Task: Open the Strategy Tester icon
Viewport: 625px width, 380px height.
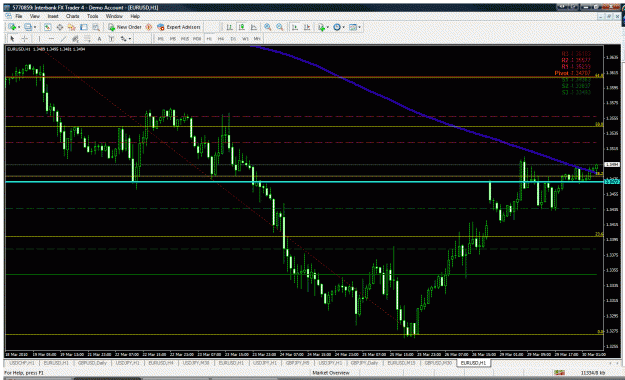Action: [96, 27]
